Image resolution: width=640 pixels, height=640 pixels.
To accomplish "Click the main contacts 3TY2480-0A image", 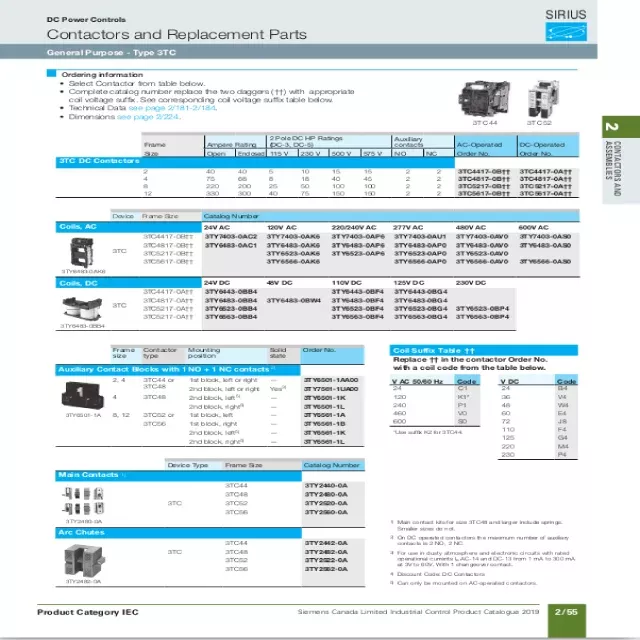I will [84, 502].
